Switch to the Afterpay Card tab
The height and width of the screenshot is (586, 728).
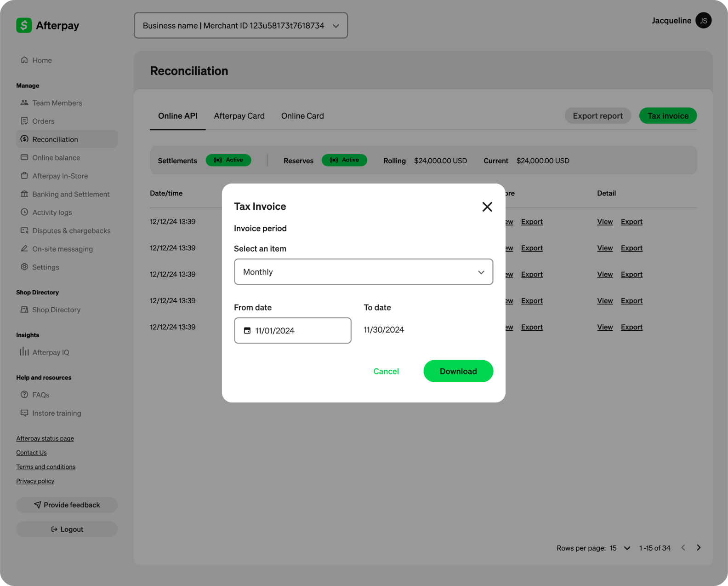239,116
